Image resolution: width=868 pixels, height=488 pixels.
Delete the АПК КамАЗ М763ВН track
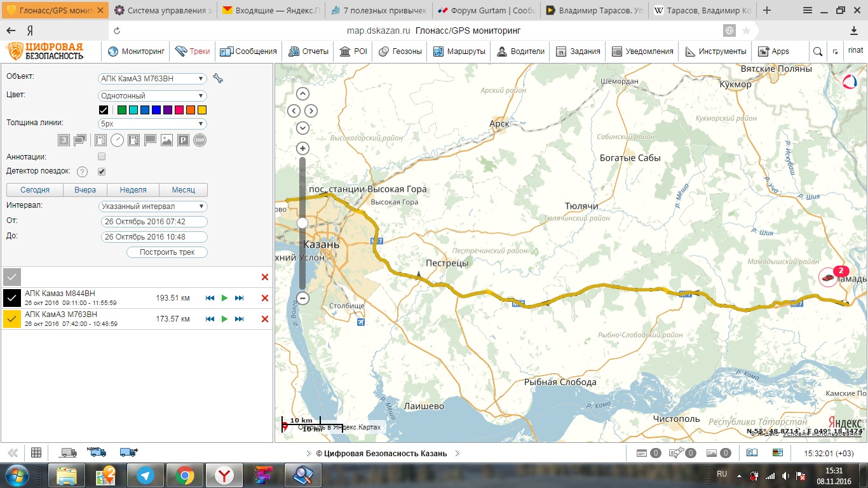[x=265, y=319]
